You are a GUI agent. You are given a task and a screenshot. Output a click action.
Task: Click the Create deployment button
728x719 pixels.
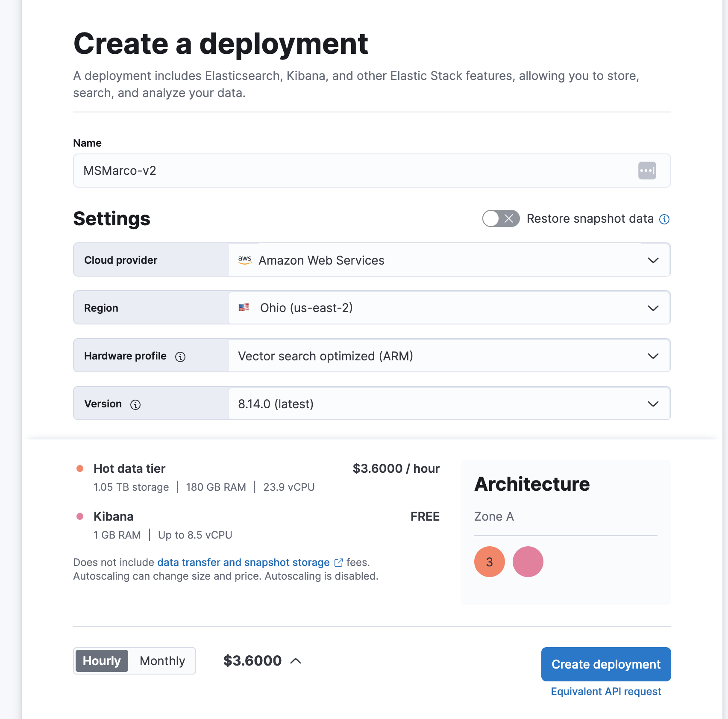[606, 664]
